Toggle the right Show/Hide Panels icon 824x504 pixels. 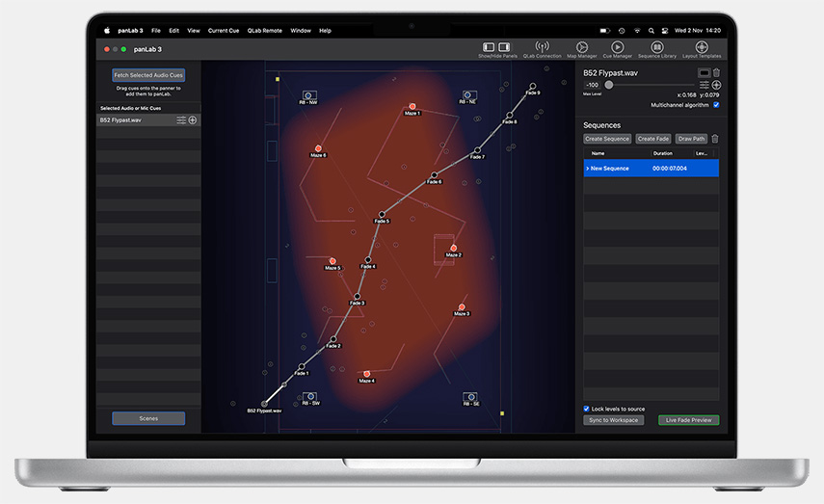504,47
